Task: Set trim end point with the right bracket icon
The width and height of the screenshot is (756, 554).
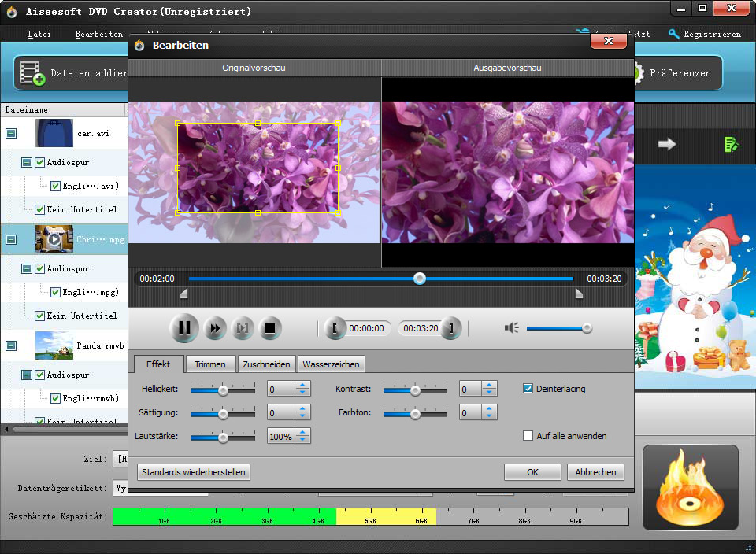Action: [x=451, y=327]
